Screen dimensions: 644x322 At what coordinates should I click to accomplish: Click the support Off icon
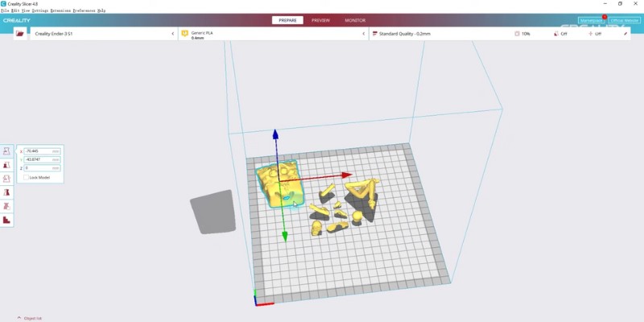click(x=556, y=34)
